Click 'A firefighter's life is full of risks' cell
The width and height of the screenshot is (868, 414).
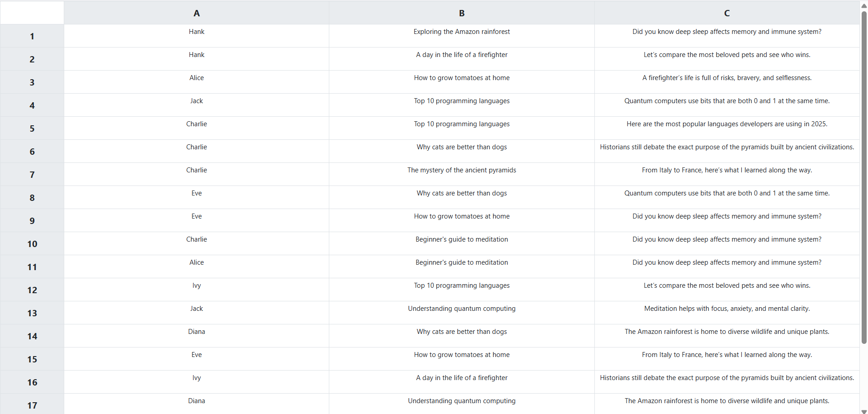pos(726,78)
